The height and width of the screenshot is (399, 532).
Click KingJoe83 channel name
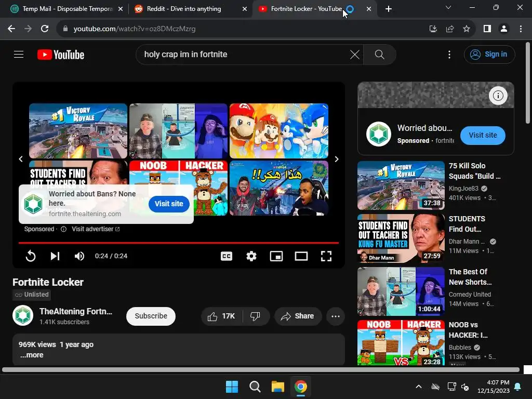pyautogui.click(x=463, y=188)
